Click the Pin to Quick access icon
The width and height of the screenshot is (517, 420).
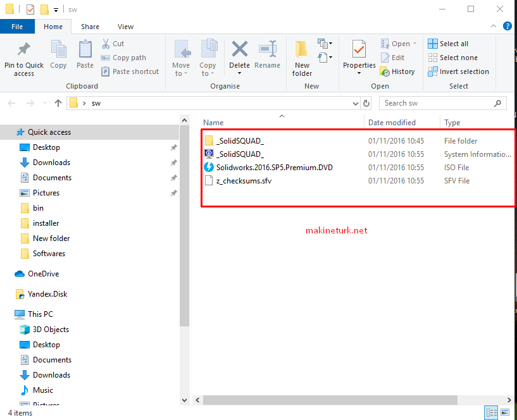click(x=24, y=49)
